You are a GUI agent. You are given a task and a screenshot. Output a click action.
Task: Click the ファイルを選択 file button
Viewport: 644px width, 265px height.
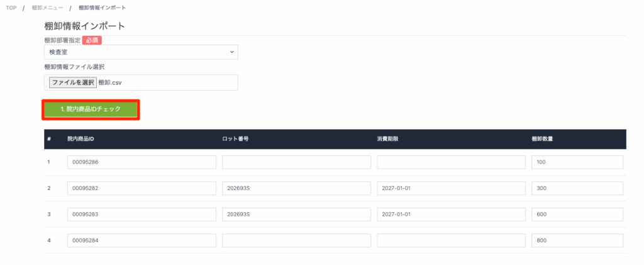click(x=73, y=82)
